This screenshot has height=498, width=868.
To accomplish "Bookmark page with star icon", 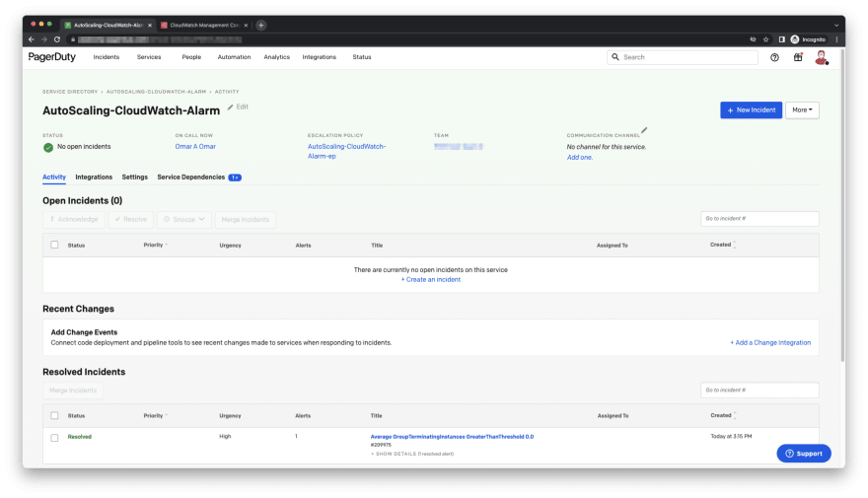I will point(766,39).
